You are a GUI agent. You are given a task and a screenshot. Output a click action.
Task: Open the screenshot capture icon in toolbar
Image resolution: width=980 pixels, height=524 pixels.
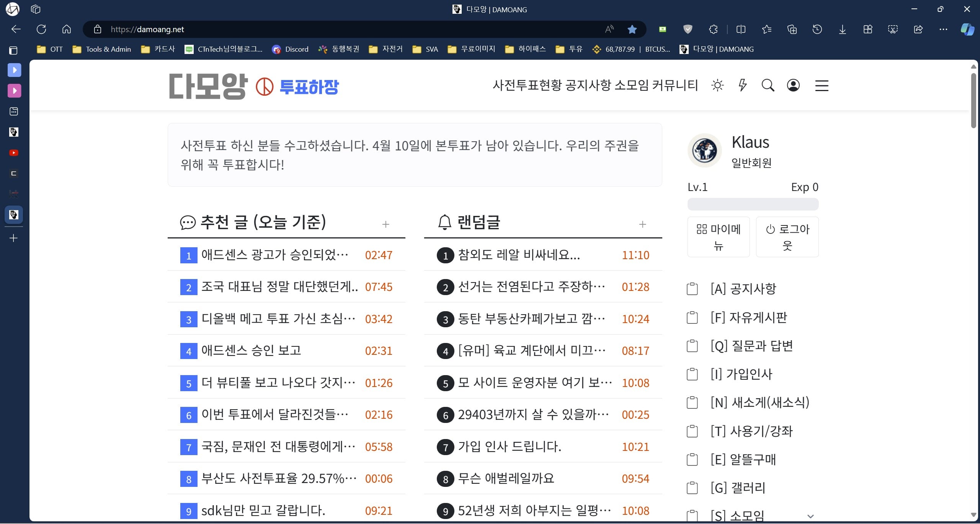point(893,29)
